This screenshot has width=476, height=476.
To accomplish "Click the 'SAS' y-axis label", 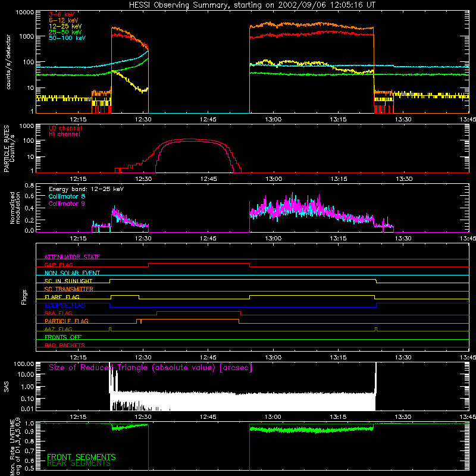I will [7, 387].
